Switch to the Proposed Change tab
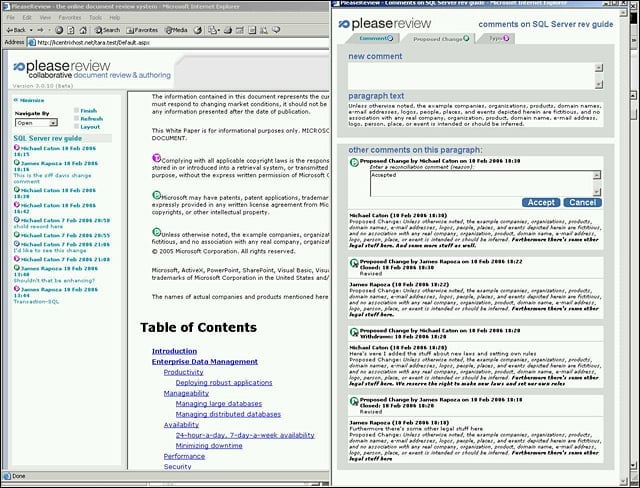640x488 pixels. point(438,39)
